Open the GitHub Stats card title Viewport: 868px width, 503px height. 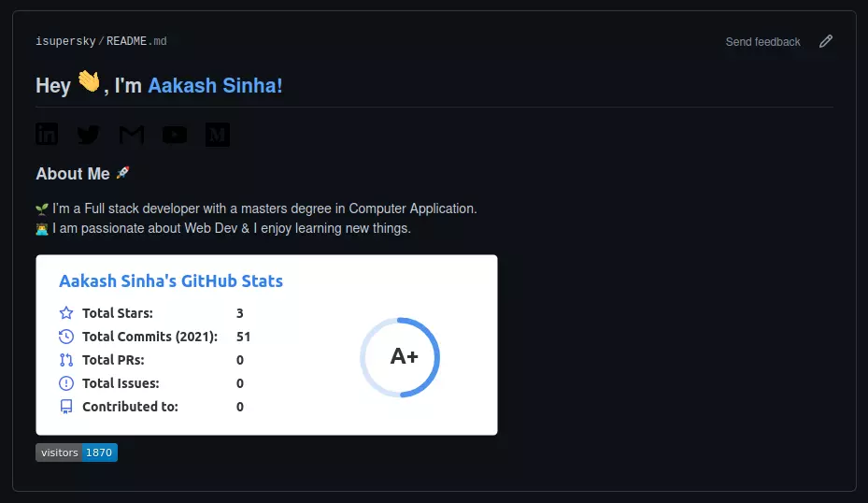[x=171, y=280]
